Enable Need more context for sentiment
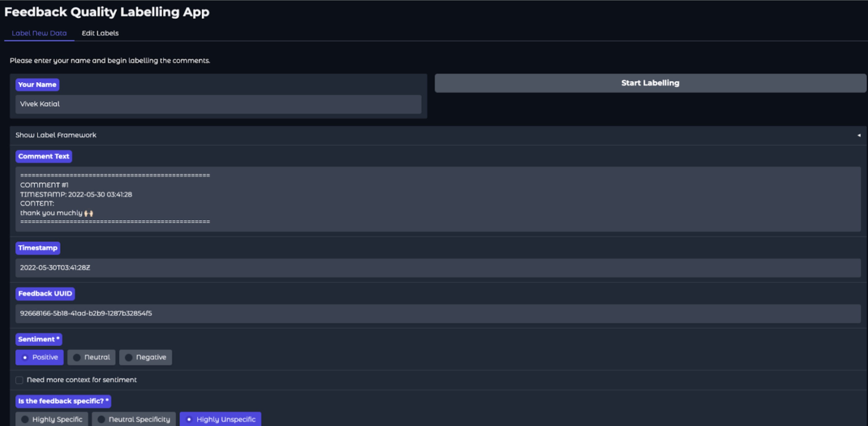Screen dimensions: 868x426 (19, 380)
